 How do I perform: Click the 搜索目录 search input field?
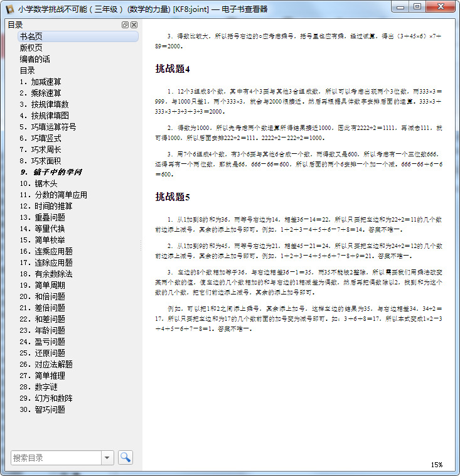click(56, 458)
